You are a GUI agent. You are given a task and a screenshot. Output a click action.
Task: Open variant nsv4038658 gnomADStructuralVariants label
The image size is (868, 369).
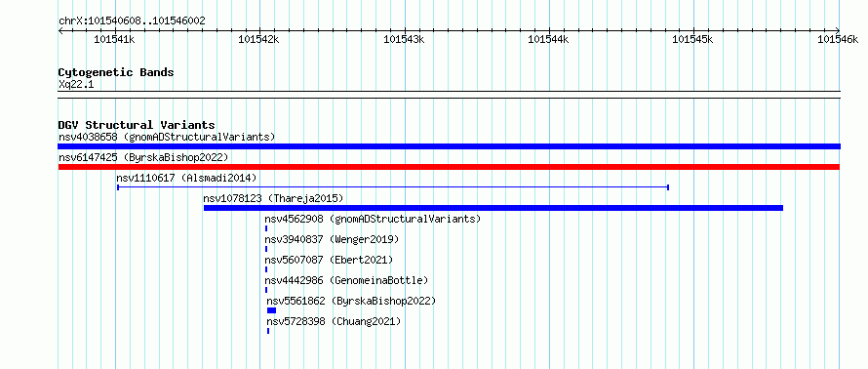pos(167,137)
